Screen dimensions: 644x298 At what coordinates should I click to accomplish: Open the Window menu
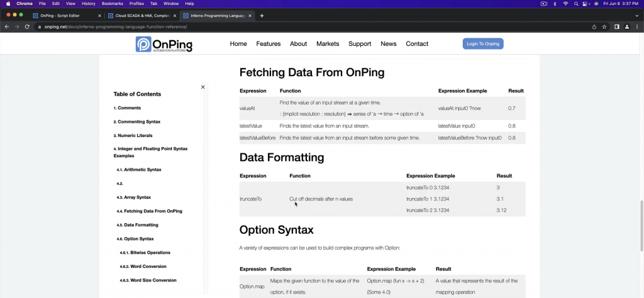[171, 4]
